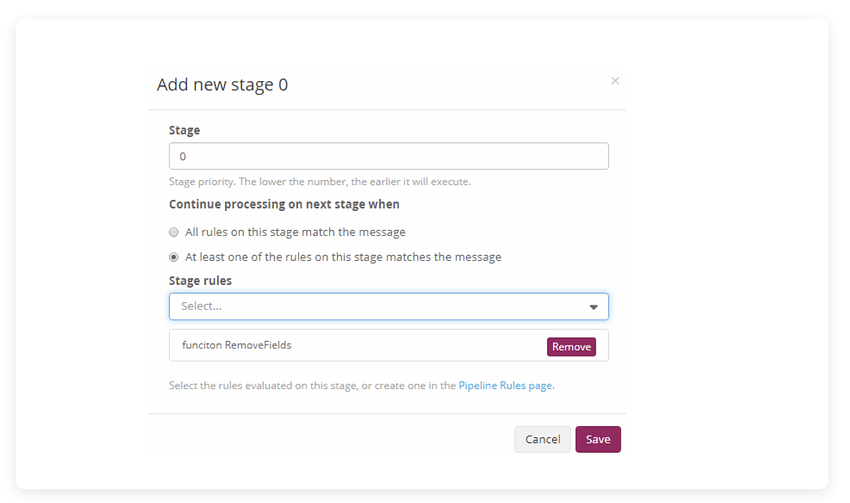850x503 pixels.
Task: Select the 'At least one of the rules' radio button
Action: tap(173, 257)
